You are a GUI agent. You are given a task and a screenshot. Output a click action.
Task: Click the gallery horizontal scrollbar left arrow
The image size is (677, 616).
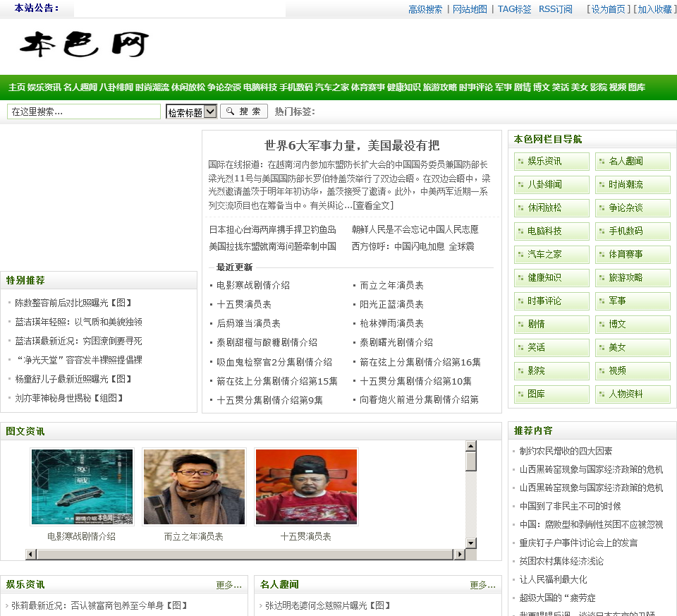(31, 554)
